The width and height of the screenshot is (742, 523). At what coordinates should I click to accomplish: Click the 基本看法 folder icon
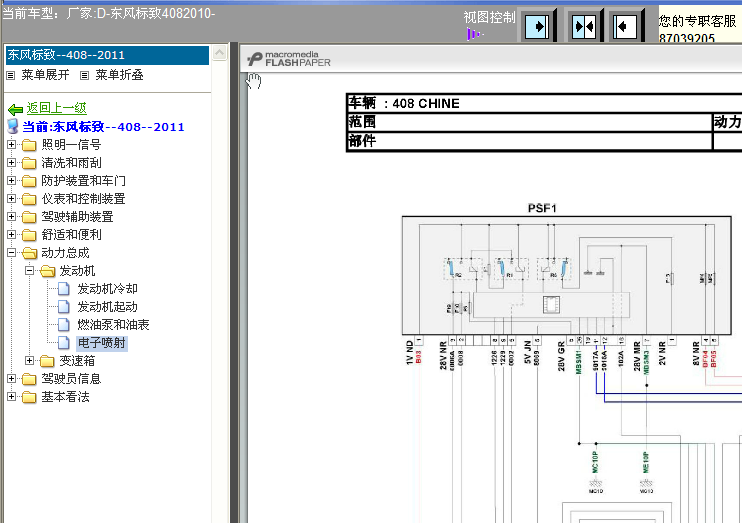(x=29, y=397)
